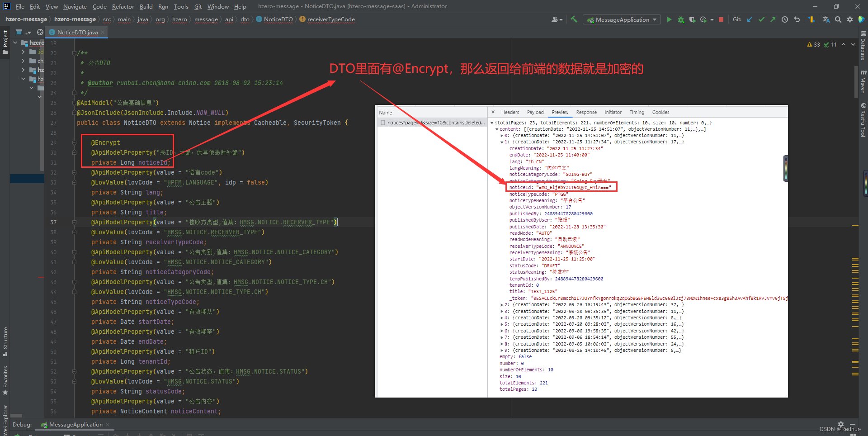Click the user account icon in toolbar

pos(555,19)
